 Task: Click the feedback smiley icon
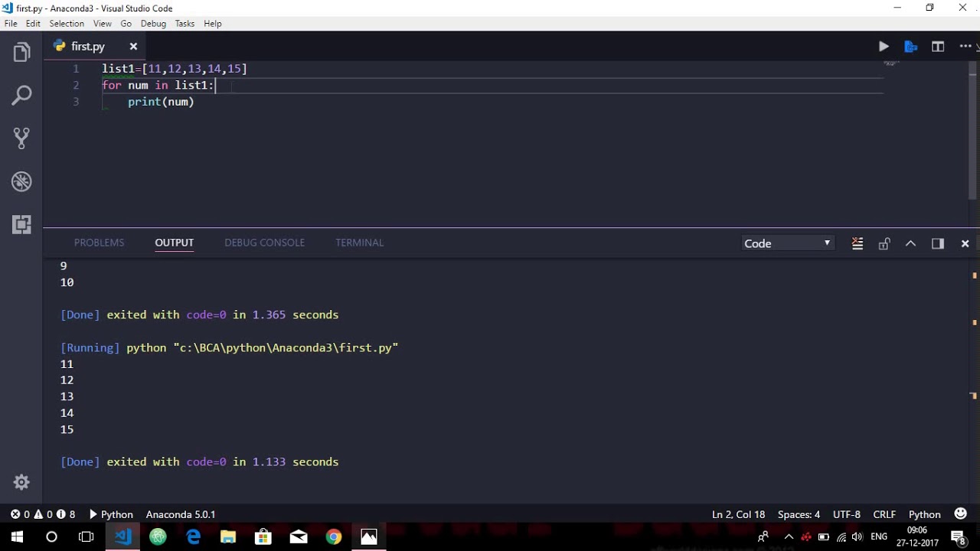960,514
